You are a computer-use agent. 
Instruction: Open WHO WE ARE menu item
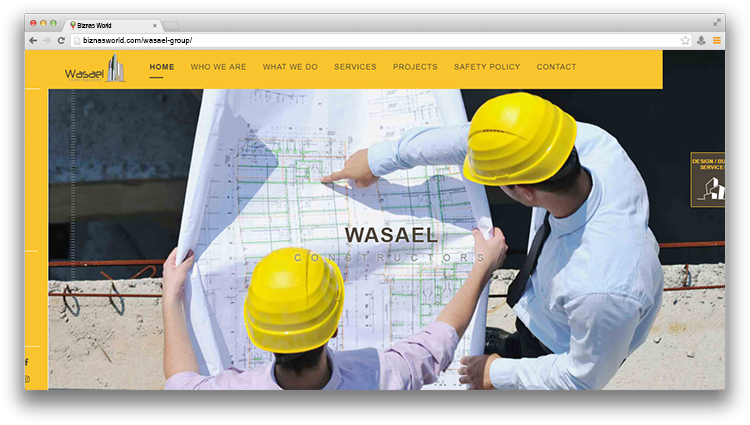pyautogui.click(x=218, y=67)
